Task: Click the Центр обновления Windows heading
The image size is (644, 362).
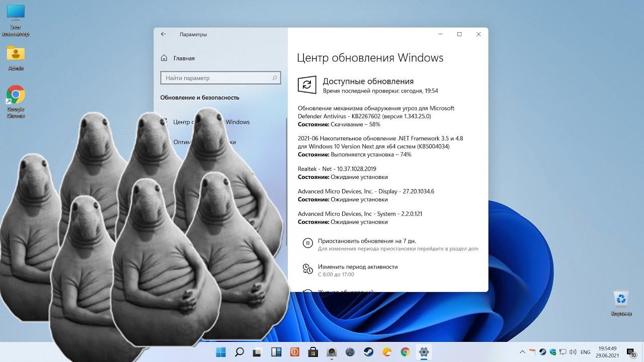Action: 370,58
